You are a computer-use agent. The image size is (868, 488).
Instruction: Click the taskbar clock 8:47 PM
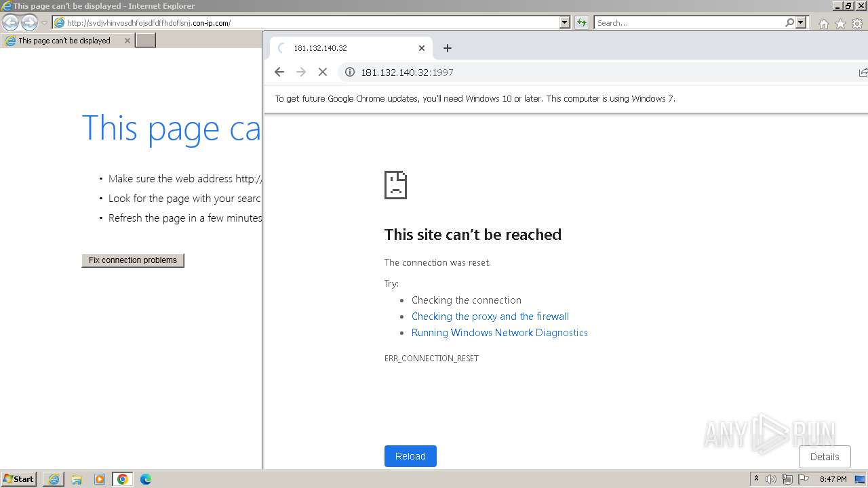coord(833,479)
